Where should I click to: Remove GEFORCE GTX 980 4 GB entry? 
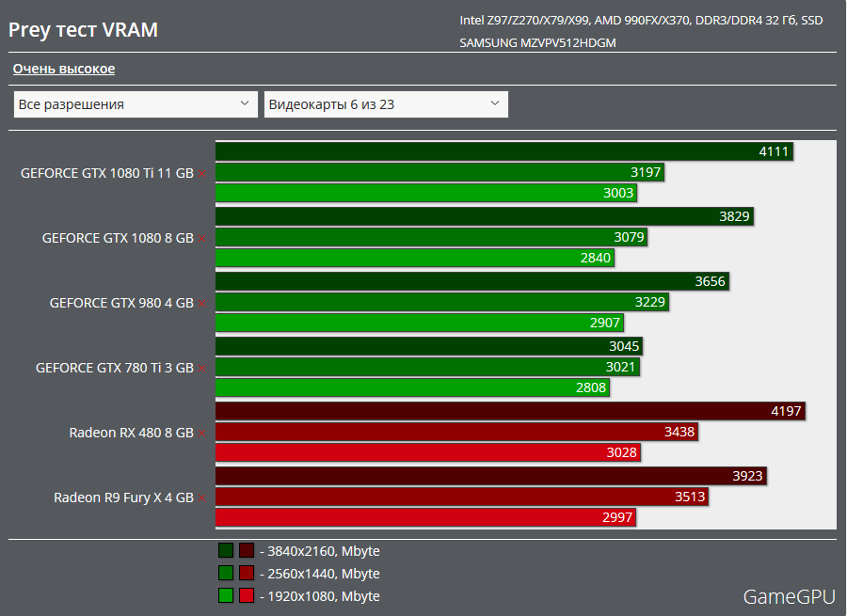pyautogui.click(x=201, y=304)
